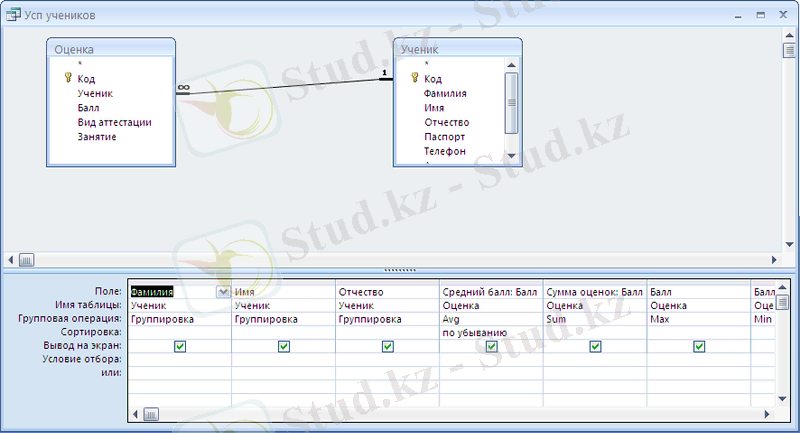Click up arrow of upper pane vertical scrollbar
This screenshot has height=433, width=800.
[789, 36]
